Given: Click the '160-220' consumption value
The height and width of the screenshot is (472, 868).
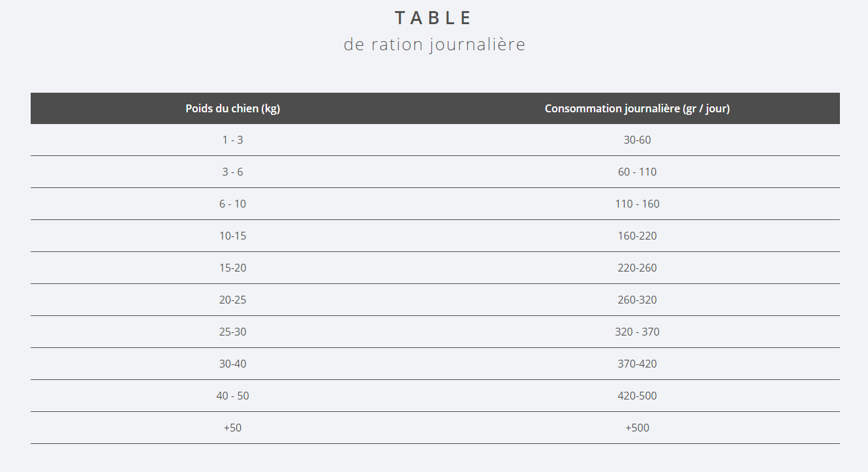Looking at the screenshot, I should click(x=638, y=236).
